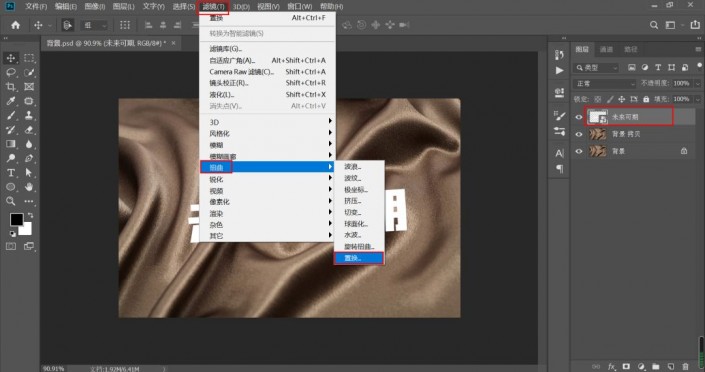Open the 图层(L) menu
This screenshot has width=705, height=372.
pyautogui.click(x=123, y=6)
